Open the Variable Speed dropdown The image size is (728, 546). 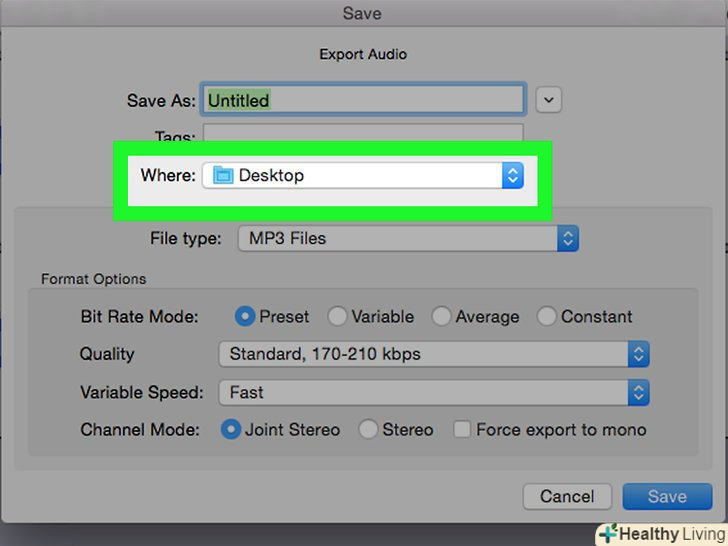point(433,392)
